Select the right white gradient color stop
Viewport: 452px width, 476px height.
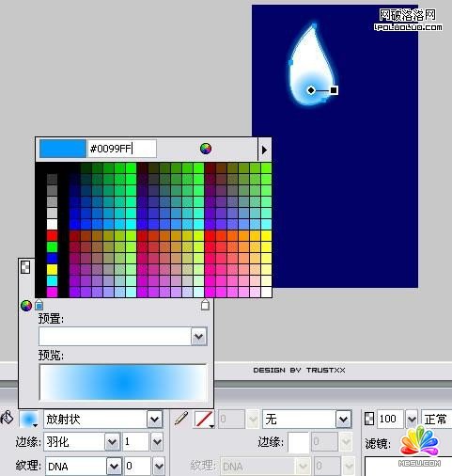pyautogui.click(x=205, y=305)
